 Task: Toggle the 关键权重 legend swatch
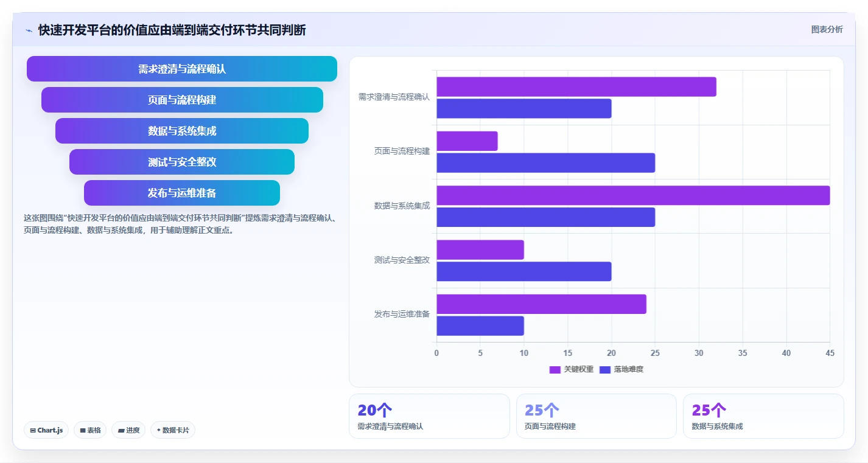point(555,369)
